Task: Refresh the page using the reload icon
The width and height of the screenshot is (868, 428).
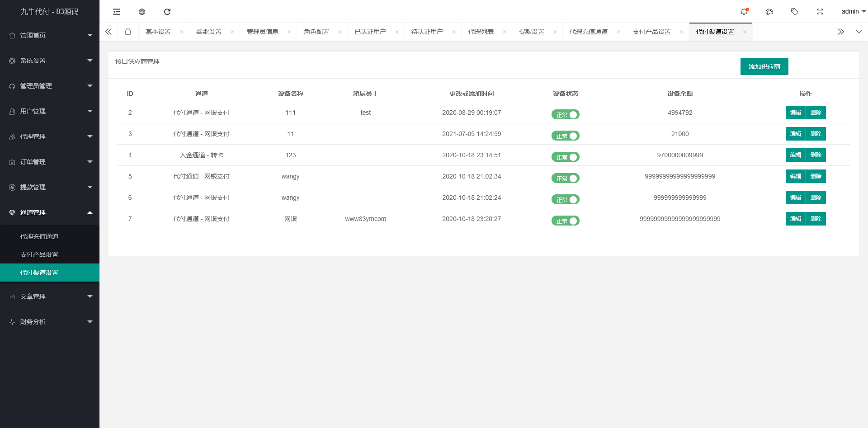Action: pyautogui.click(x=167, y=12)
